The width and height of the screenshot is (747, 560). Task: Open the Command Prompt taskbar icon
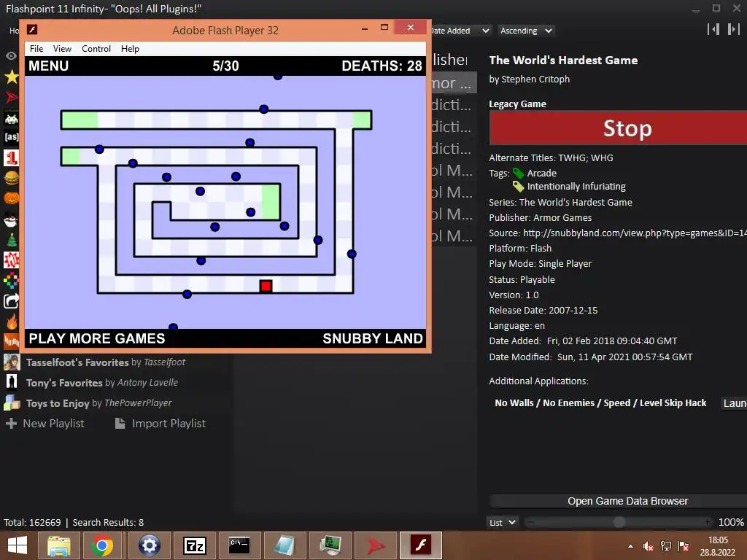[x=239, y=545]
